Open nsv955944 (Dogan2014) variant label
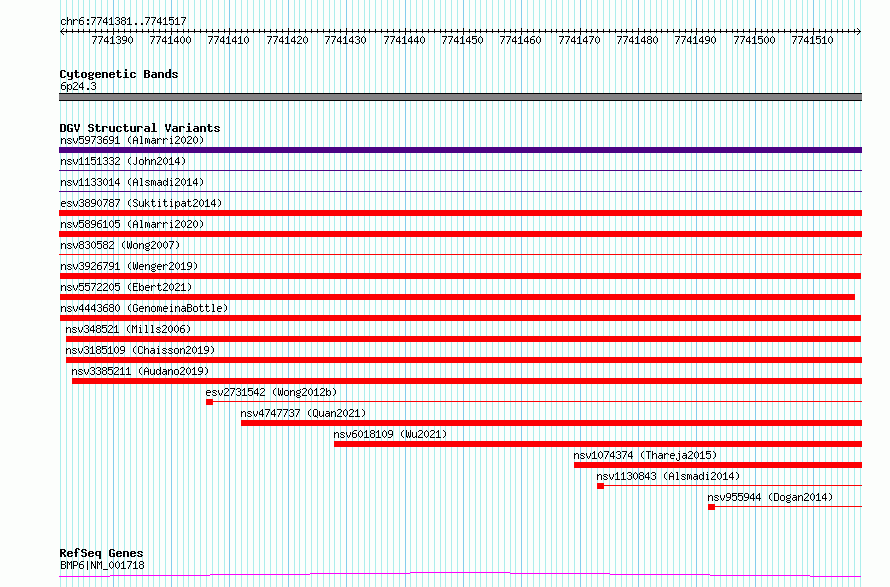This screenshot has height=587, width=890. 770,497
